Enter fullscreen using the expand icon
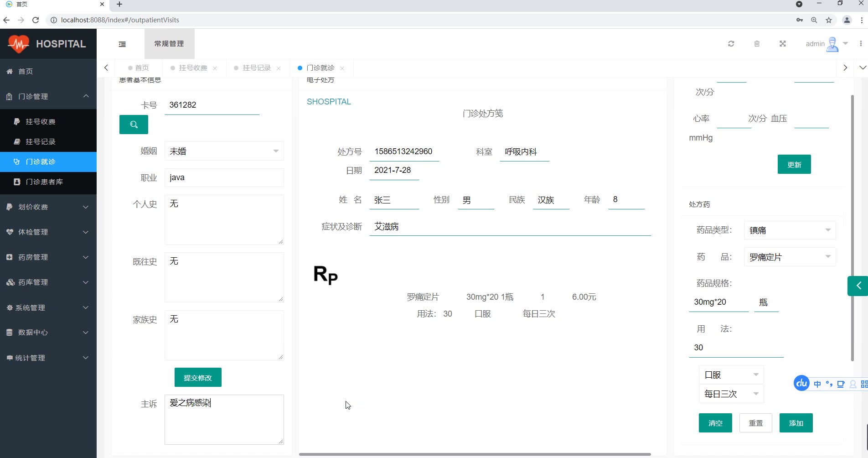The image size is (868, 458). 782,44
